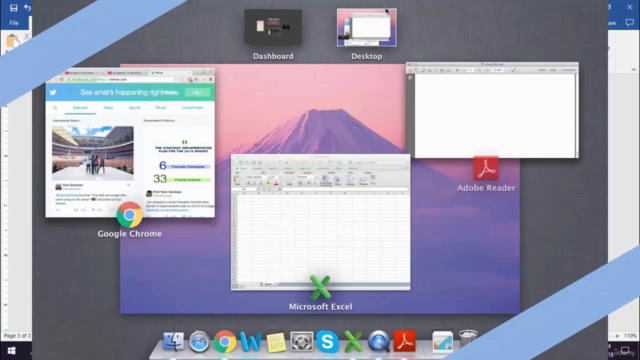Open the Stickies notes icon in Dock
The height and width of the screenshot is (360, 640).
[276, 342]
